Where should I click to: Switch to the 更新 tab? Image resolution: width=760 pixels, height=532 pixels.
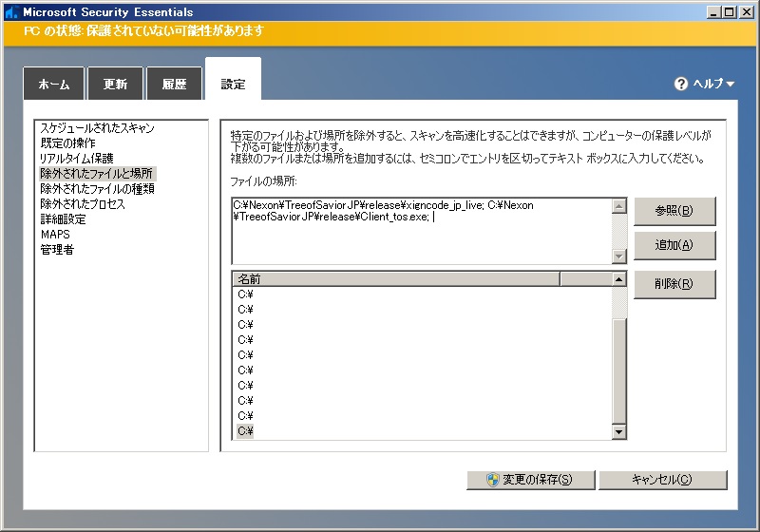[115, 84]
